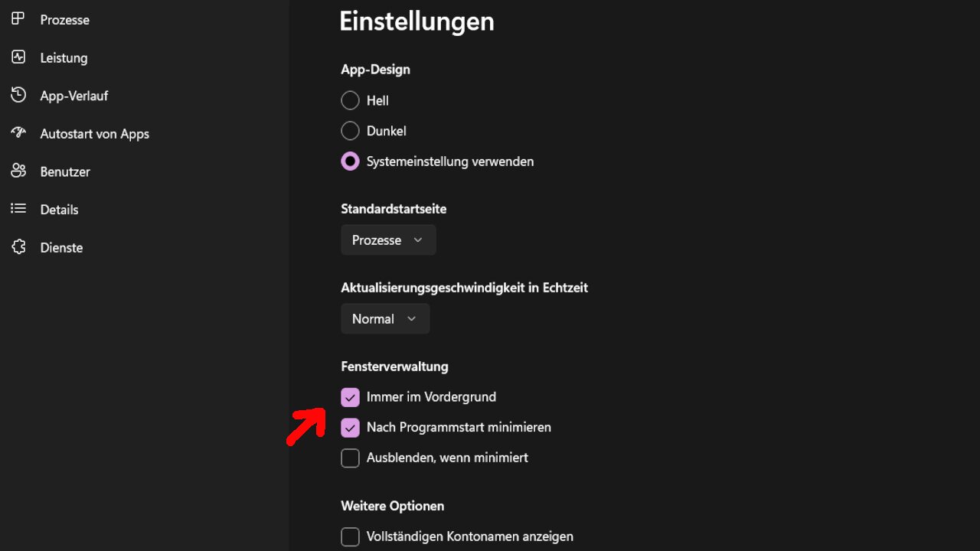Expand the Aktualisierungsgeschwindigkeit Normal dropdown
The width and height of the screenshot is (980, 551).
385,319
